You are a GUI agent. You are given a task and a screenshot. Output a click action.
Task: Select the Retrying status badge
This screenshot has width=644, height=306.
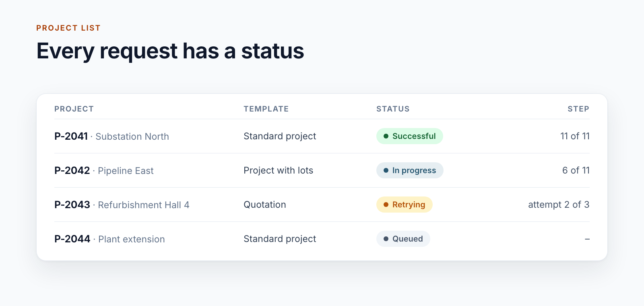404,205
